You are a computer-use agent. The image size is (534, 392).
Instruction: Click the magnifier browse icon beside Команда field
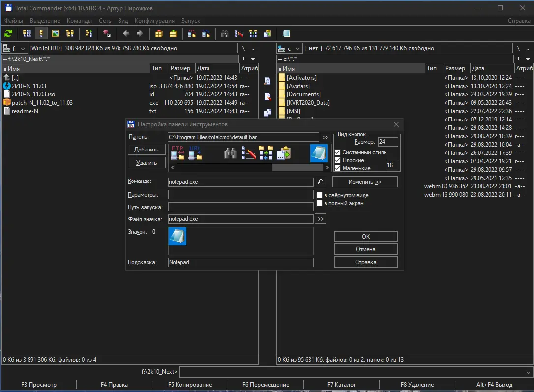[x=320, y=182]
